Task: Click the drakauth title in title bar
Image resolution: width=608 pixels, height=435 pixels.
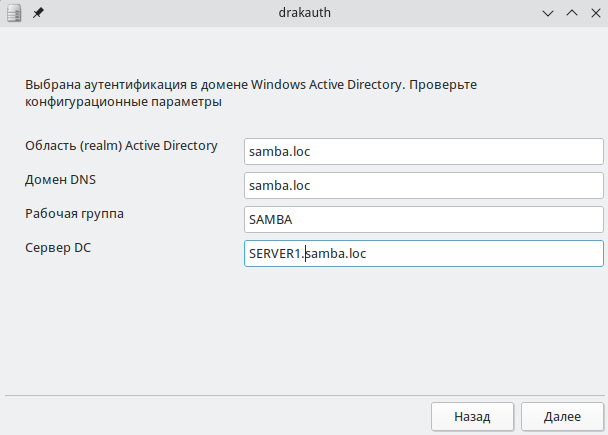Action: (x=304, y=13)
